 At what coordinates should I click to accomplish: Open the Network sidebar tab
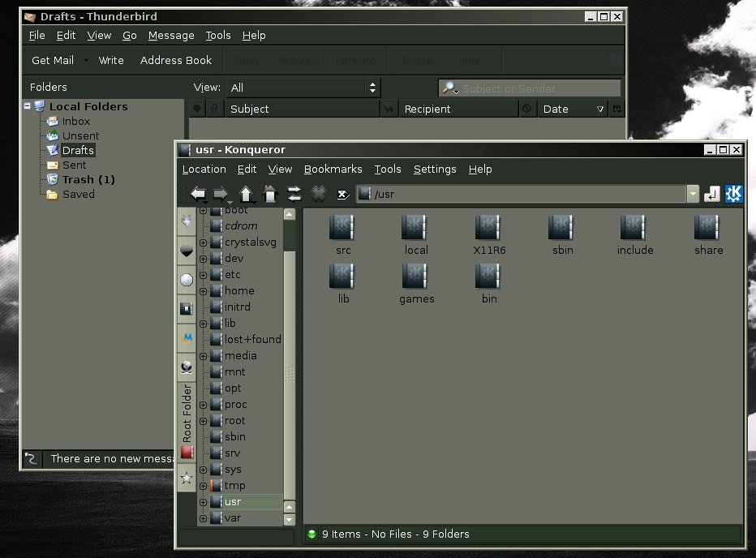(x=187, y=367)
